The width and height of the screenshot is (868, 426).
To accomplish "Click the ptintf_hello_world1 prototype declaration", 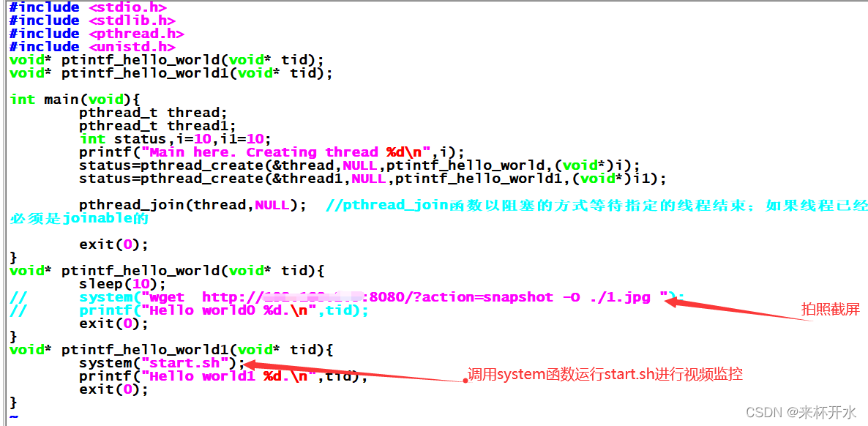I will click(x=171, y=73).
